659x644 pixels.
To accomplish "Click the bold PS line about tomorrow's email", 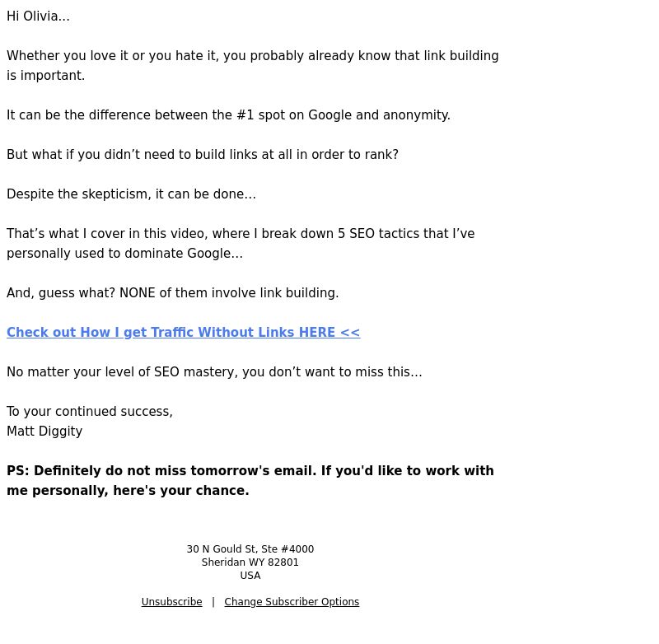I will pos(250,470).
